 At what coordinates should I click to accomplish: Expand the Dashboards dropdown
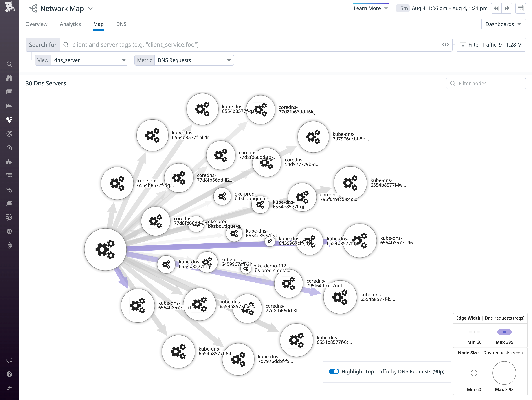pyautogui.click(x=503, y=24)
